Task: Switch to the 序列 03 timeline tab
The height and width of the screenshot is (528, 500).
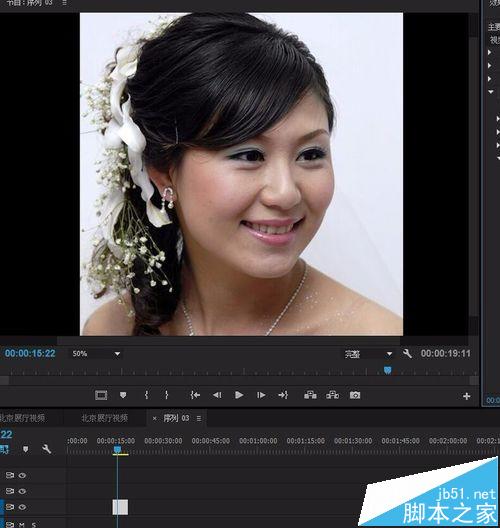Action: click(x=176, y=418)
